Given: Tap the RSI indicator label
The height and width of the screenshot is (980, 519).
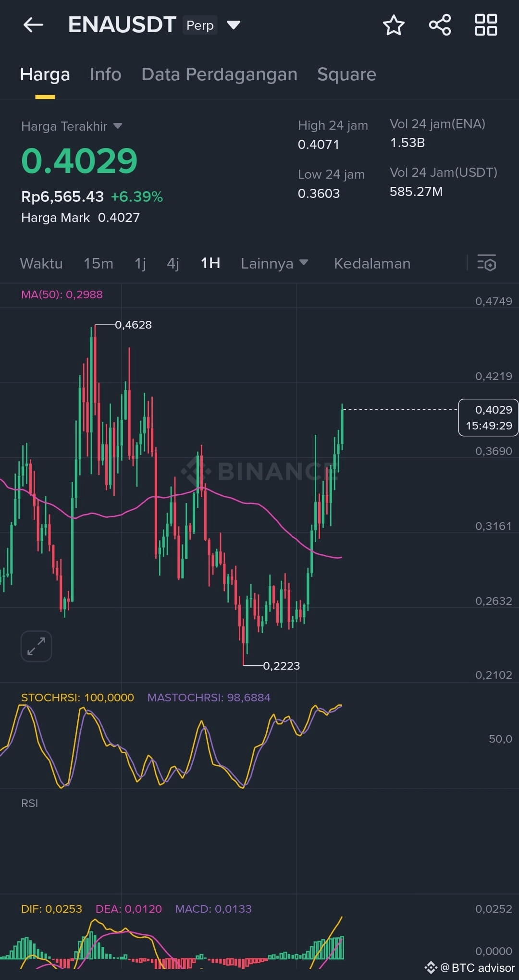Looking at the screenshot, I should tap(29, 803).
